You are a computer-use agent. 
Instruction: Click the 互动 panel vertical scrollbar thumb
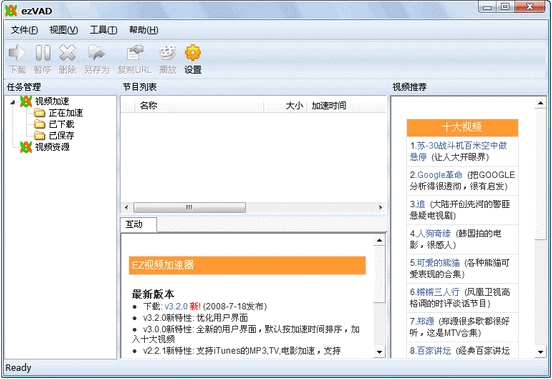coord(379,274)
